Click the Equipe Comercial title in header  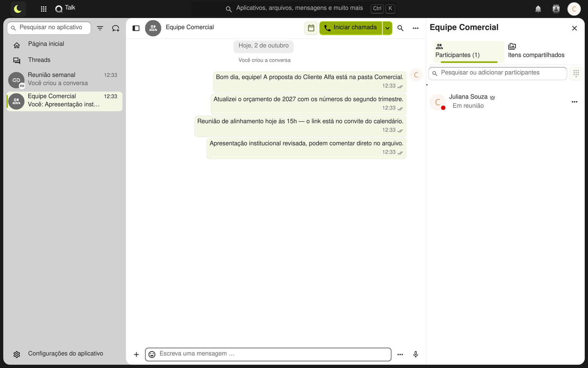(x=190, y=28)
